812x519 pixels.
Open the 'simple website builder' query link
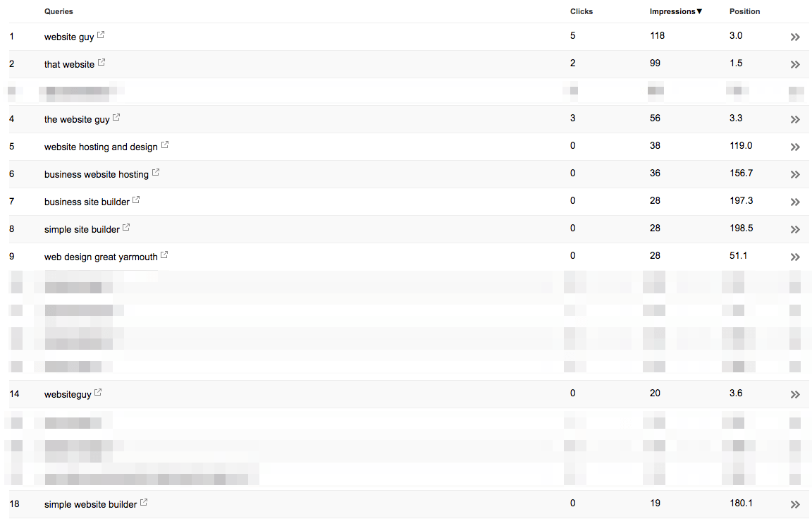[x=91, y=504]
